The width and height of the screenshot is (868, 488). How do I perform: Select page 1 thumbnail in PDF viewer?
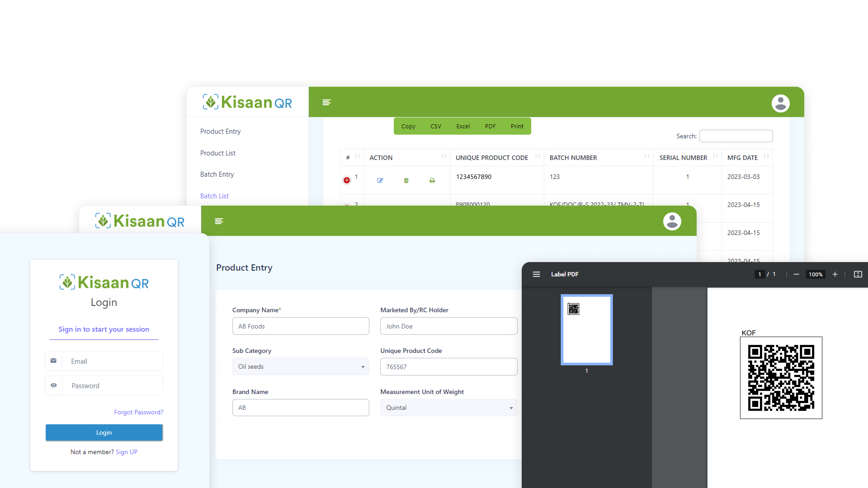tap(587, 330)
